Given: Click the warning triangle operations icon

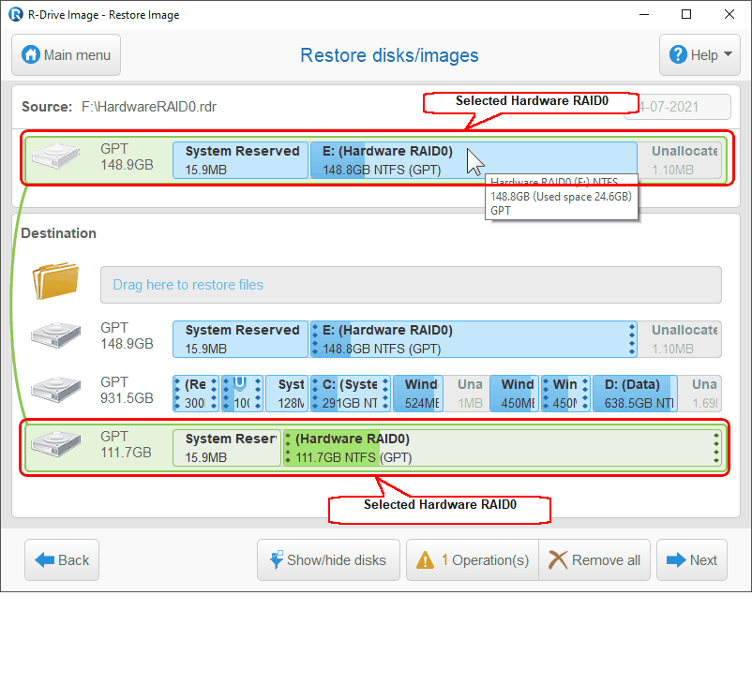Looking at the screenshot, I should pos(425,560).
